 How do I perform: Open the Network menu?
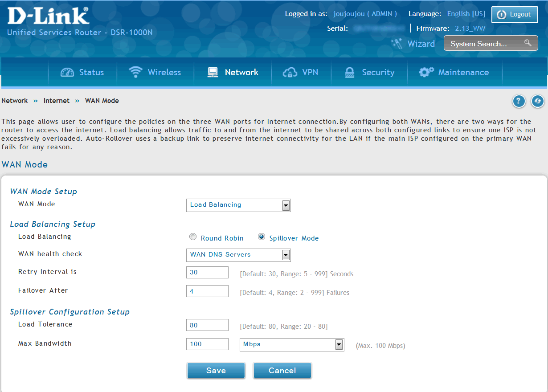coord(233,72)
